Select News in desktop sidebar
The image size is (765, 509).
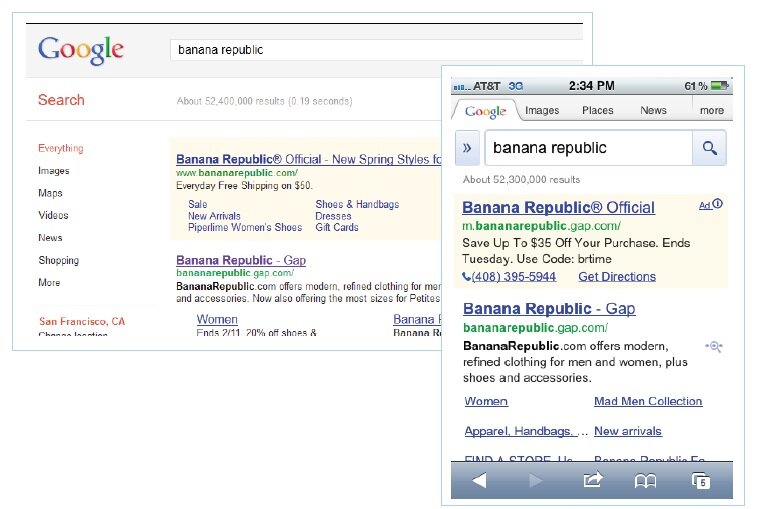(x=50, y=238)
